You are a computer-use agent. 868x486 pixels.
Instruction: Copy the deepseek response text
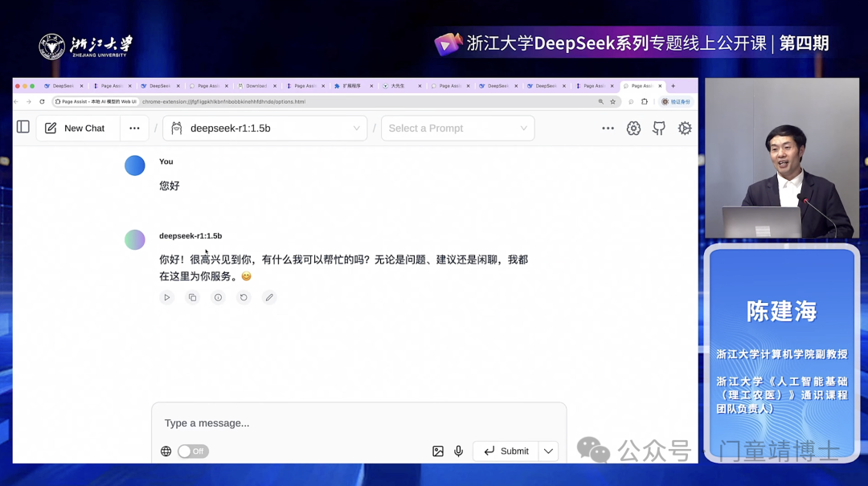click(x=193, y=297)
